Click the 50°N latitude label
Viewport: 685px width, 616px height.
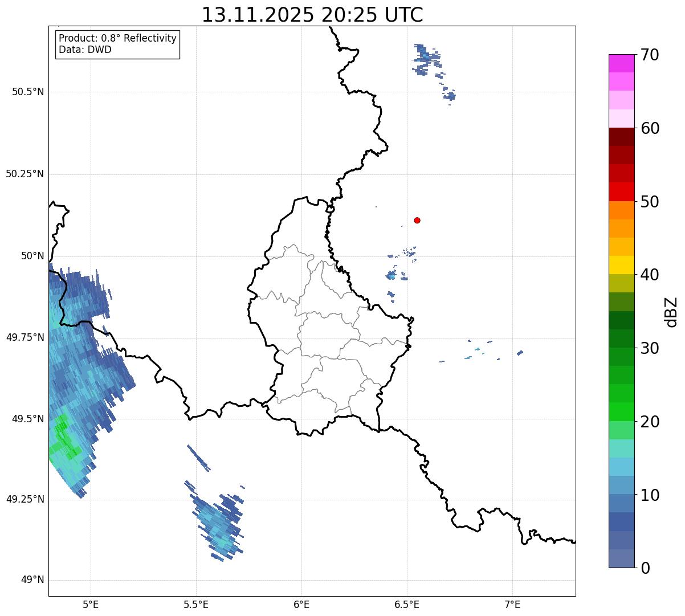click(32, 256)
